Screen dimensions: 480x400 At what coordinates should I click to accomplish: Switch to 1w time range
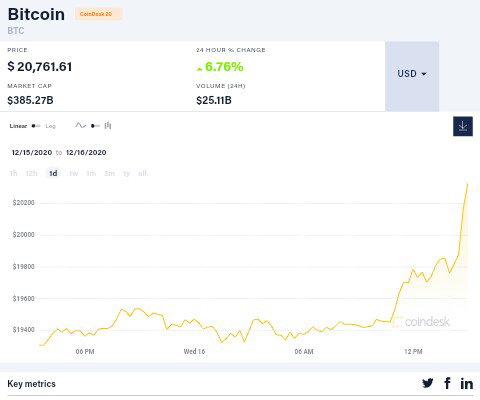[x=74, y=173]
